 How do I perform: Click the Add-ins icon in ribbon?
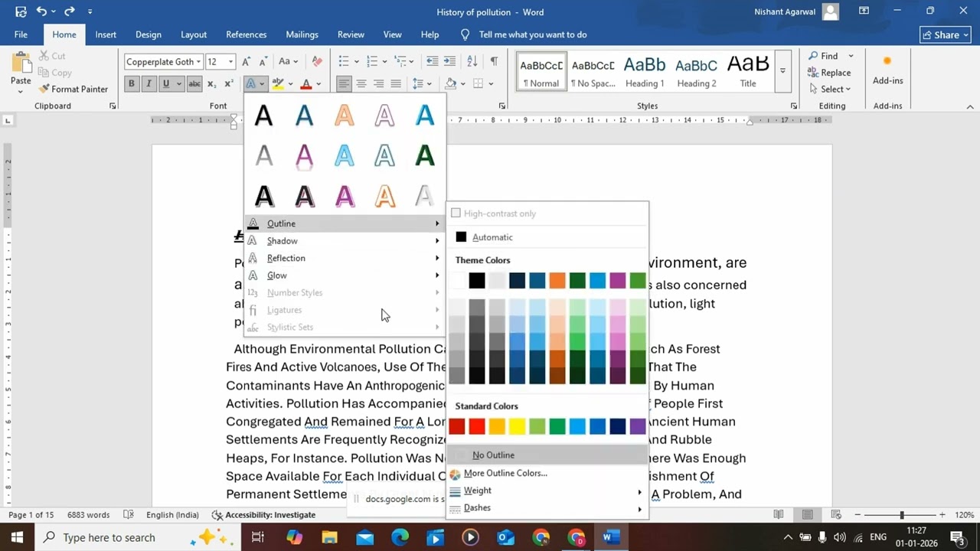(887, 61)
